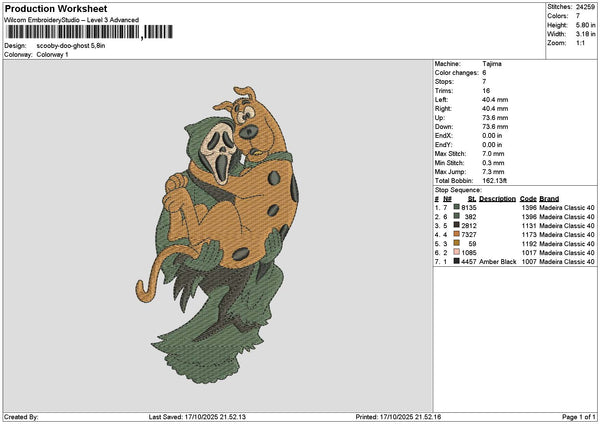Select the stitch count 4457
Image resolution: width=600 pixels, height=424 pixels.
(469, 262)
